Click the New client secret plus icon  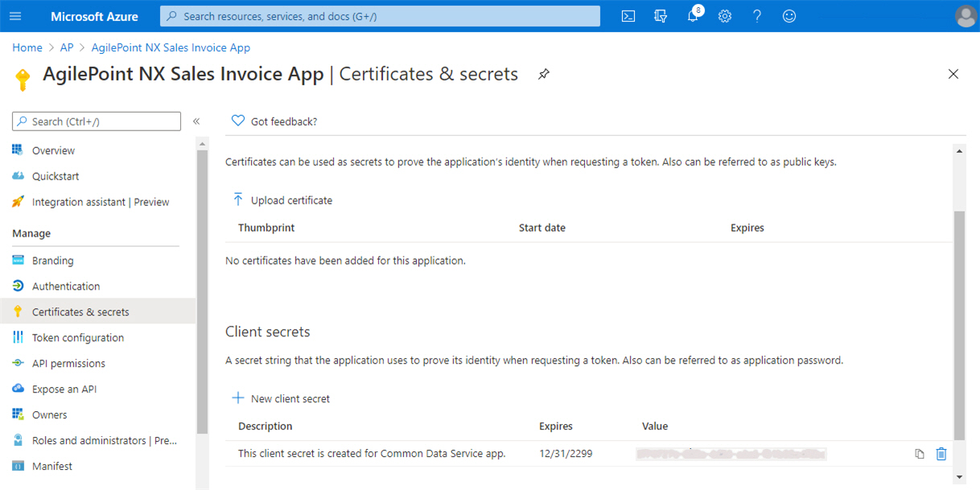[x=238, y=398]
